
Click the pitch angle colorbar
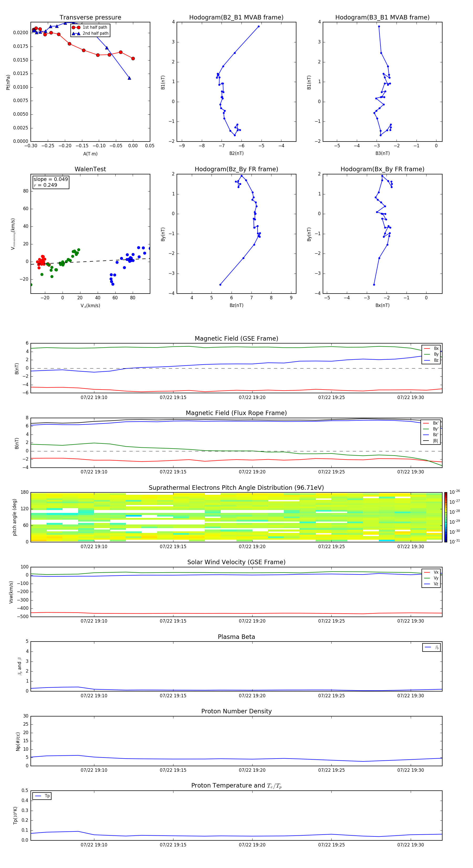[x=445, y=517]
